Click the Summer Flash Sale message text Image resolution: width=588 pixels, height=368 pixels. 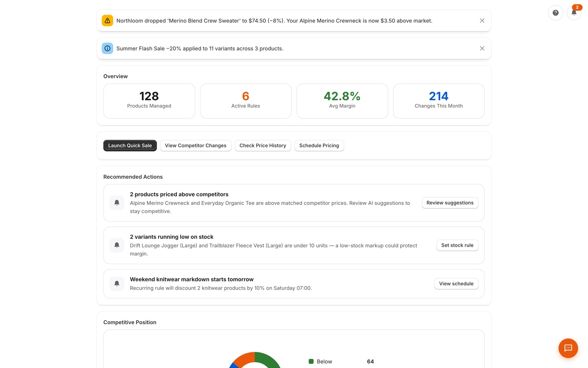pos(200,48)
